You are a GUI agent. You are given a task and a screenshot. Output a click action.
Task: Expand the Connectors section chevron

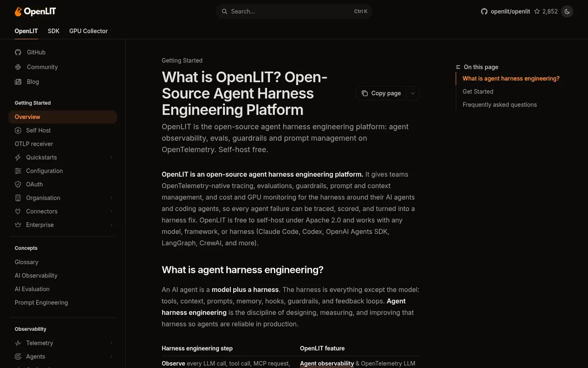click(111, 211)
